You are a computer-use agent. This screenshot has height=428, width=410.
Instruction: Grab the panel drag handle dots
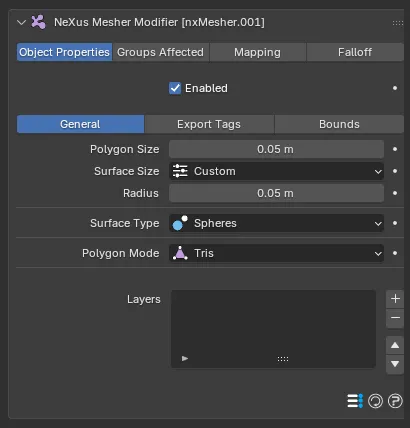point(398,23)
